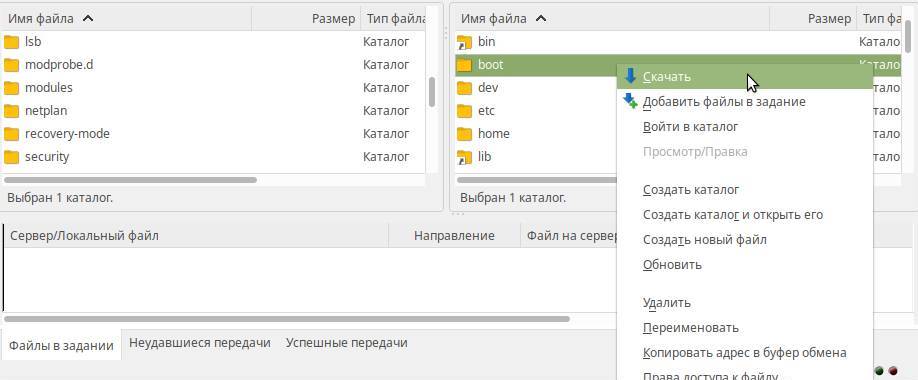Click the lib symlink folder icon

pos(464,157)
